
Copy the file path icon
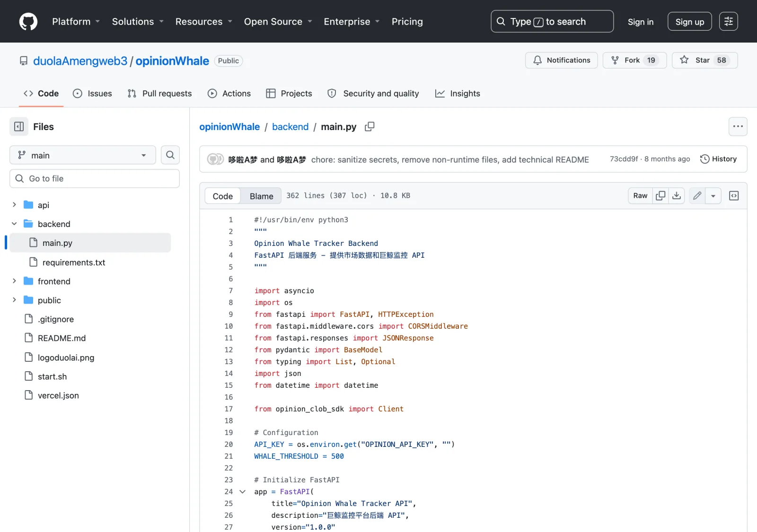(x=370, y=127)
